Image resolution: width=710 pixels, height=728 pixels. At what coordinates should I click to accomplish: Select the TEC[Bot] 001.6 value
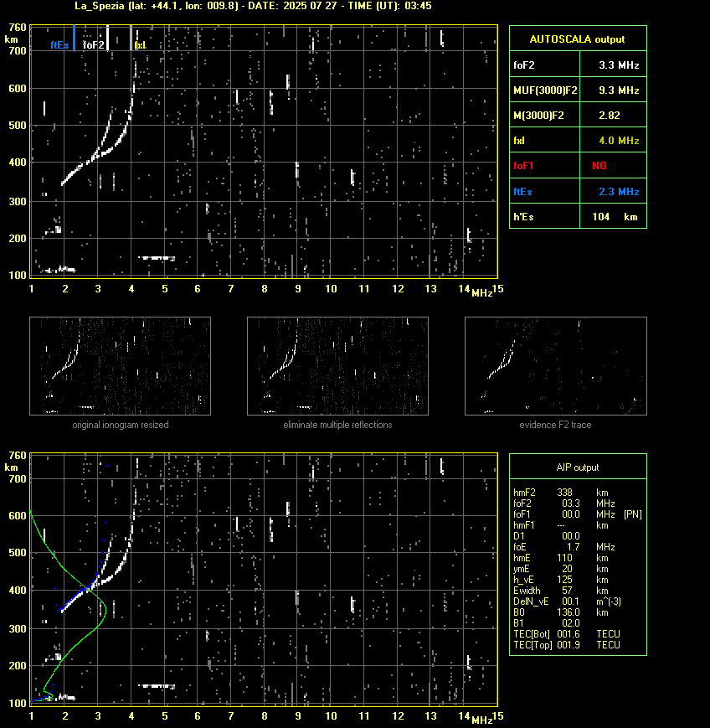pyautogui.click(x=569, y=633)
